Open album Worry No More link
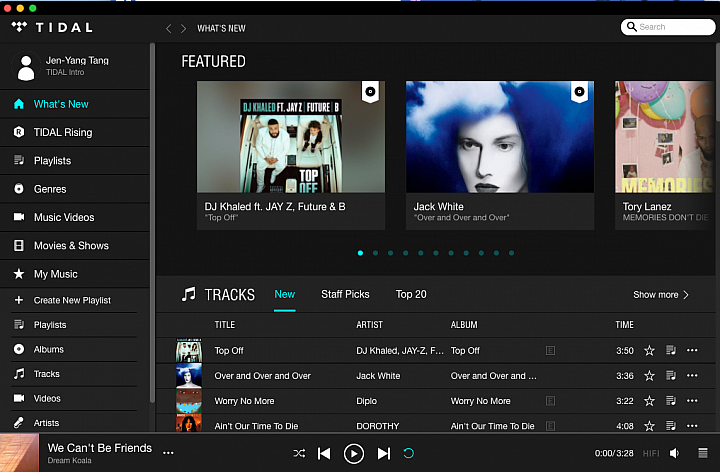Screen dimensions: 720x472 point(480,401)
